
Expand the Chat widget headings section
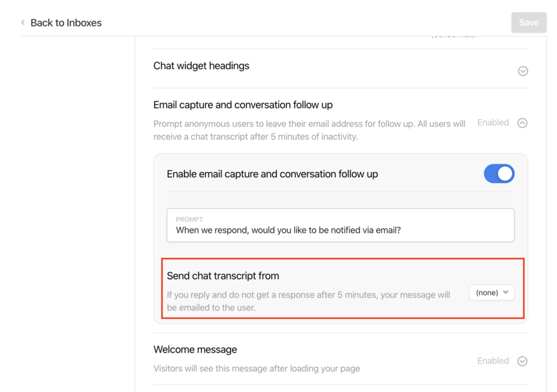tap(523, 71)
